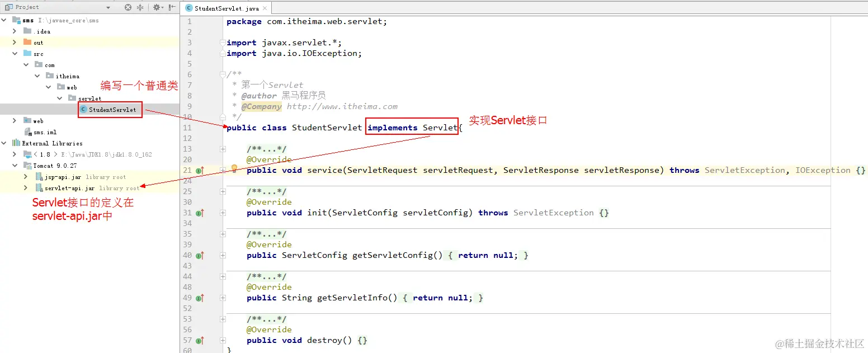Select the sms.iml file in tree
The image size is (868, 353).
coord(45,132)
